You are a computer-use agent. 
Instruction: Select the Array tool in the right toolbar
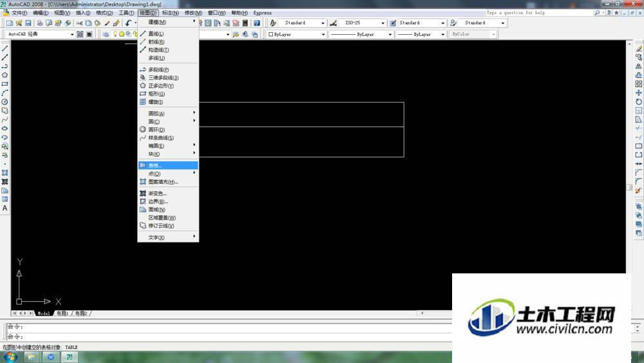pos(639,84)
